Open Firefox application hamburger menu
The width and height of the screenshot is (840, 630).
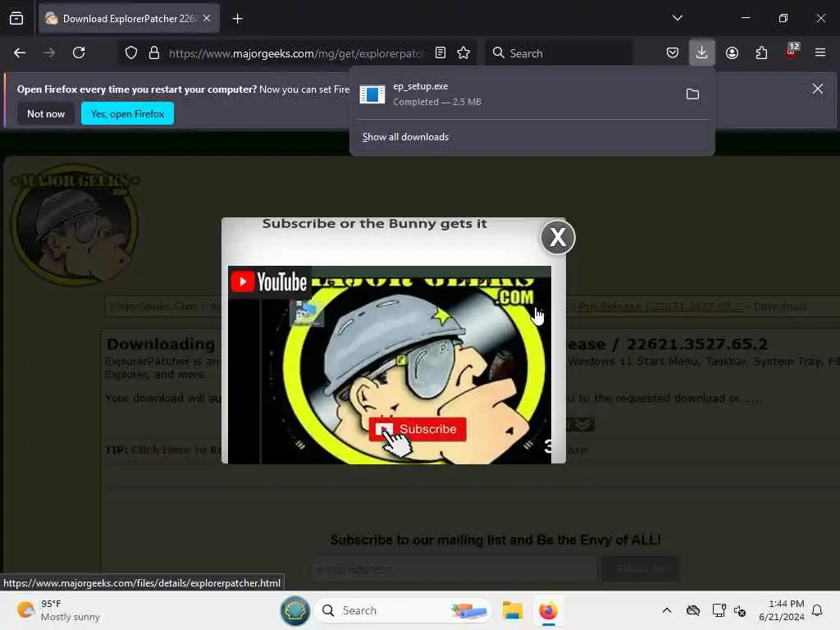coord(820,52)
